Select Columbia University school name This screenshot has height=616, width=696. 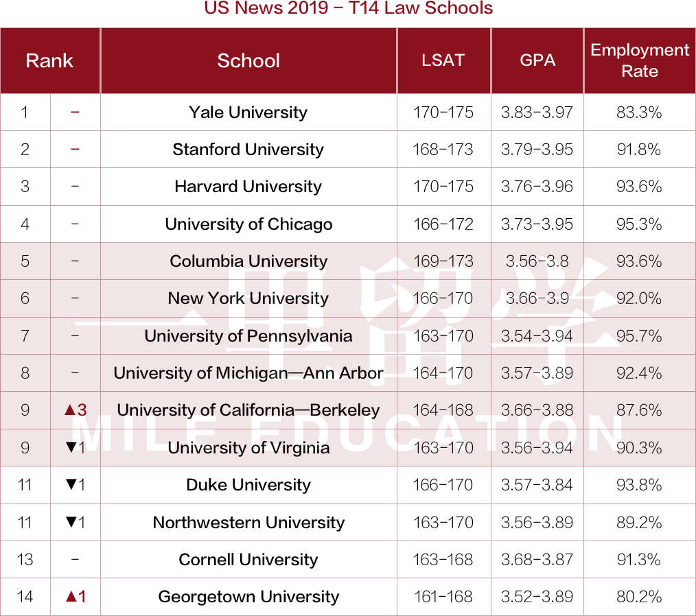point(248,261)
